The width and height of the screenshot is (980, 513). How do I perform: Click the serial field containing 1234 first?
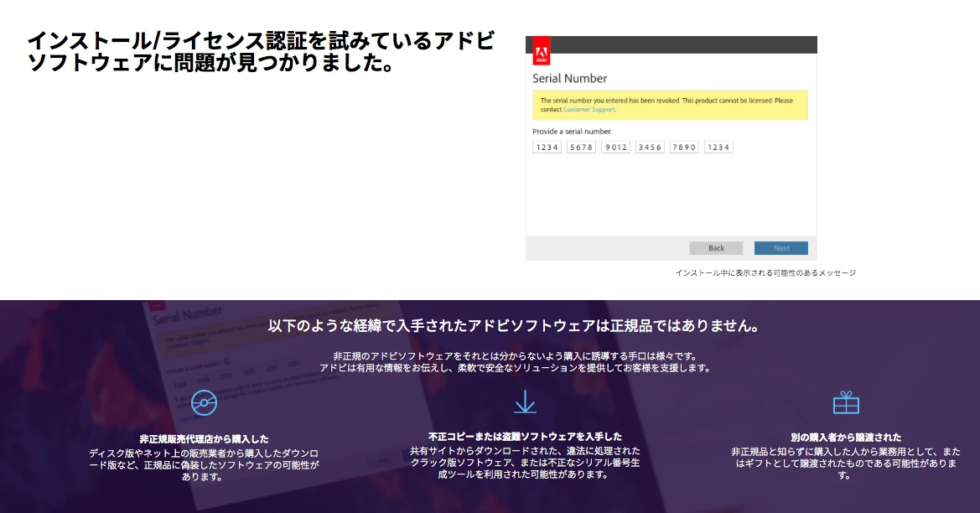pyautogui.click(x=547, y=148)
